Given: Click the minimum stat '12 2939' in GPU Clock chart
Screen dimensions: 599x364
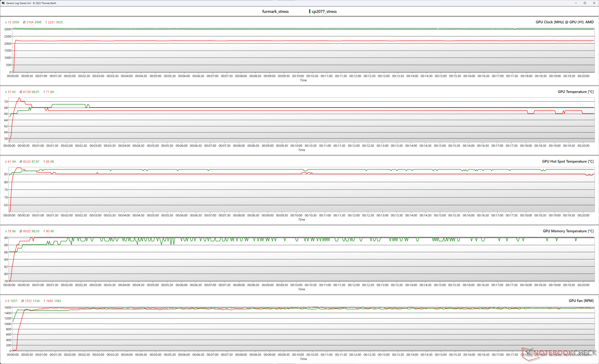Looking at the screenshot, I should 12,22.
